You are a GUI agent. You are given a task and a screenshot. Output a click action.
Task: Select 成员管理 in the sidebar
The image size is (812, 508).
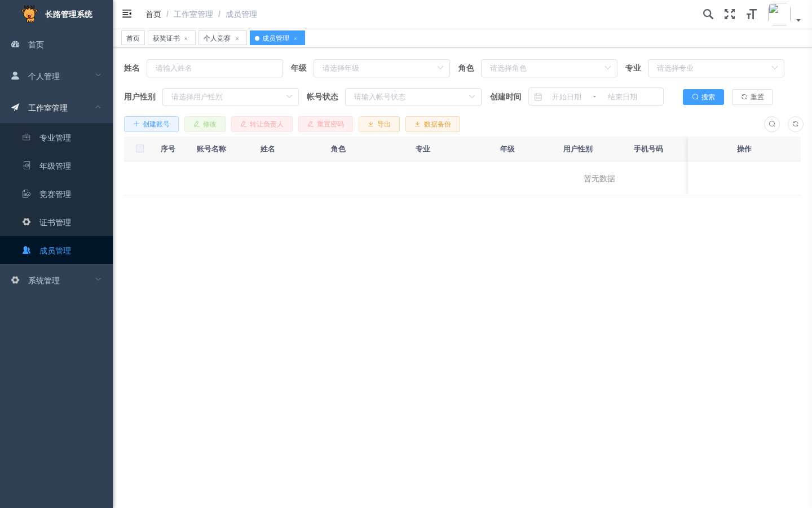tap(56, 250)
